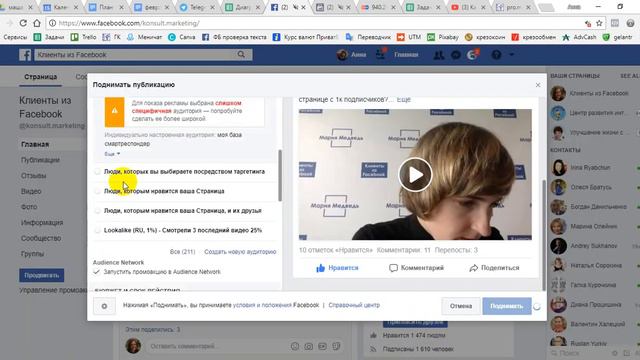Open the 'Анна' profile link

point(351,55)
